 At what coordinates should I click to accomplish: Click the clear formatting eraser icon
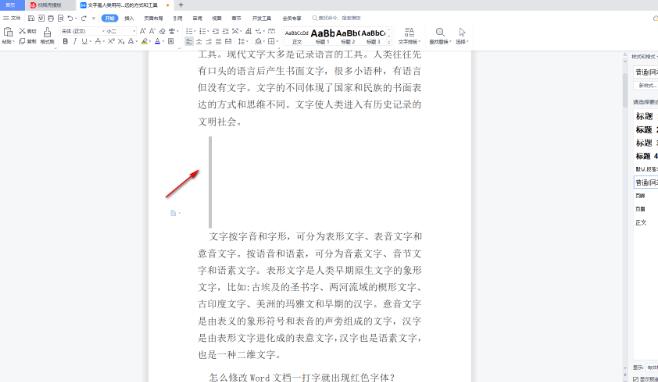[162, 31]
